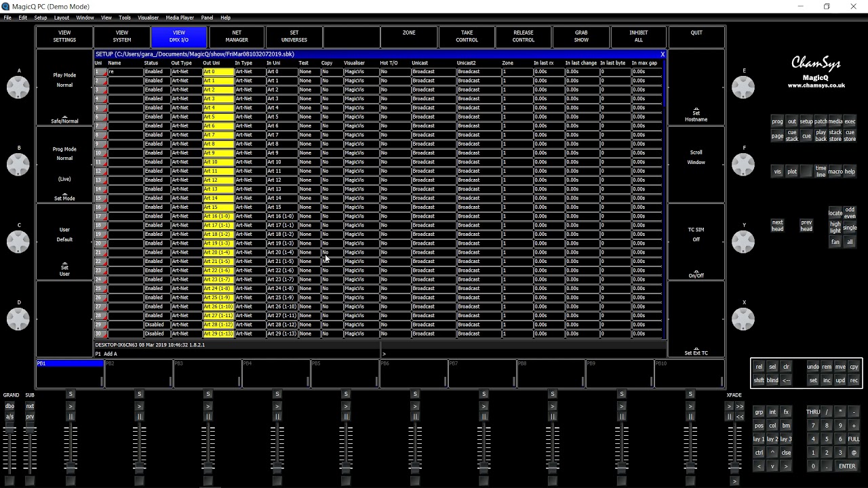This screenshot has height=488, width=868.
Task: Click the prog window button
Action: coord(777,121)
